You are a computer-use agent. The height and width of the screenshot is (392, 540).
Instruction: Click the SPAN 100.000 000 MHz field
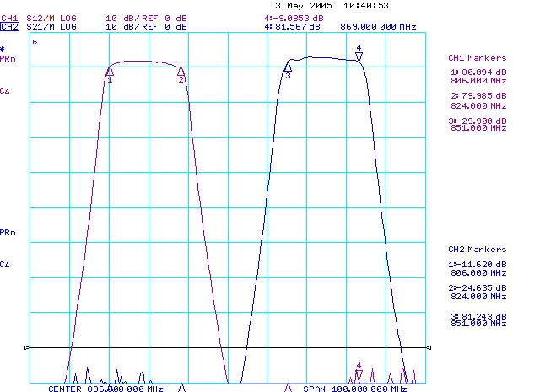(366, 389)
